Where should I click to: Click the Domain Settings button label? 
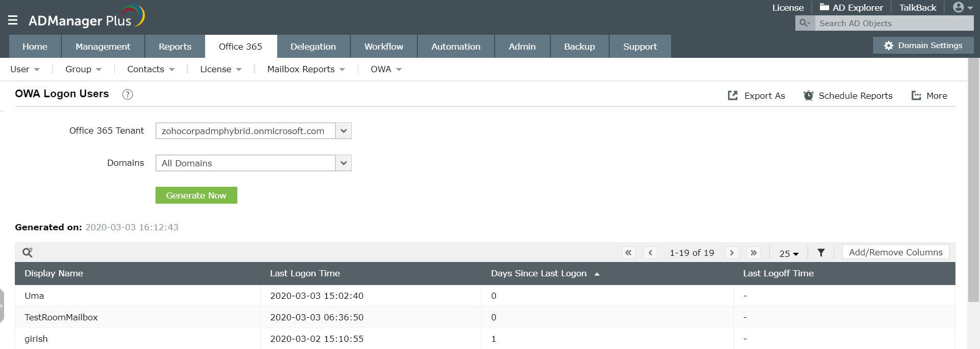tap(930, 46)
